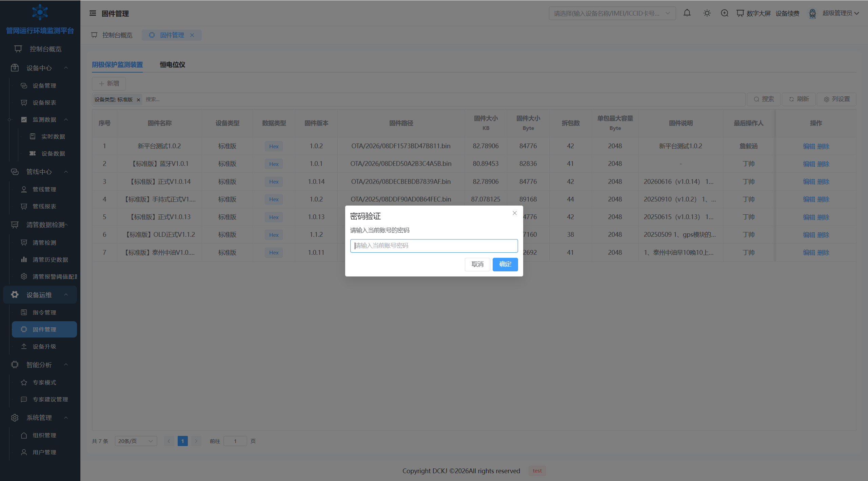This screenshot has height=481, width=868.
Task: Open 设备报表 in the sidebar
Action: pyautogui.click(x=44, y=102)
